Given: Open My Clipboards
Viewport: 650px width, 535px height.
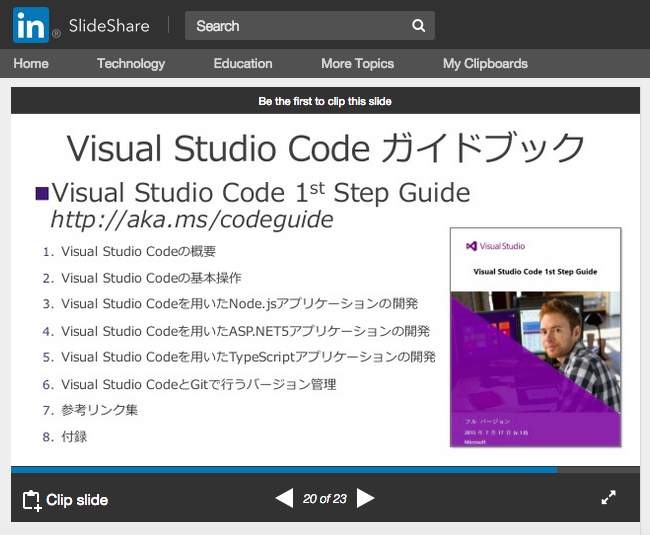Looking at the screenshot, I should pyautogui.click(x=485, y=63).
